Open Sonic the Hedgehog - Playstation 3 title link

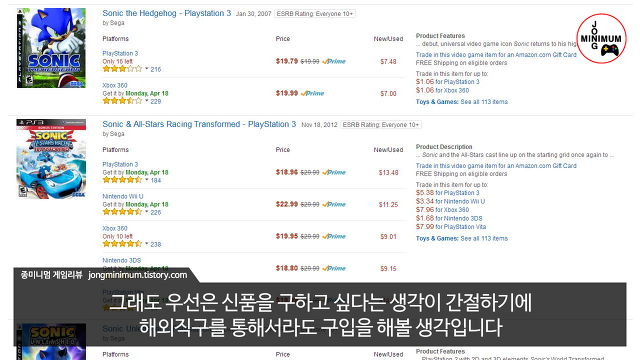click(x=167, y=13)
